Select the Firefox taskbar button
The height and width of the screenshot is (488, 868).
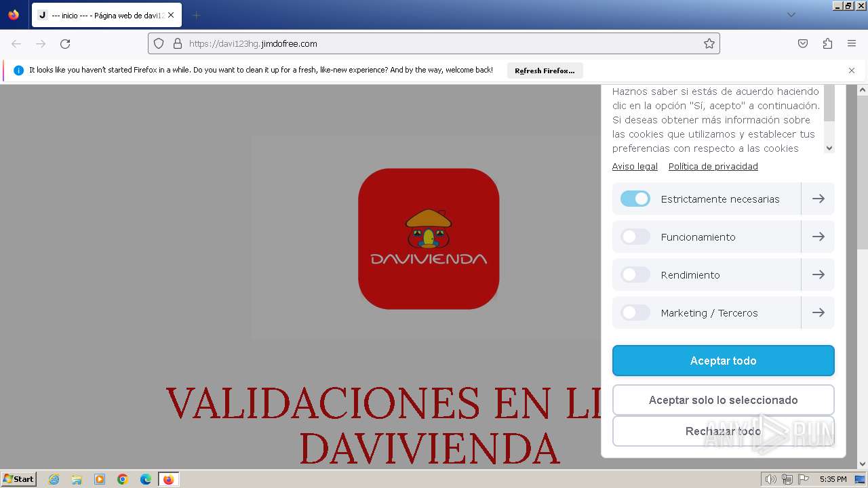pos(168,479)
